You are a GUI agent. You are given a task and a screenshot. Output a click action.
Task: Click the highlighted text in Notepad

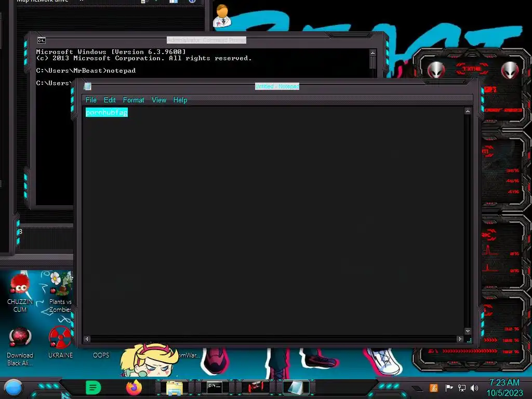click(x=107, y=112)
